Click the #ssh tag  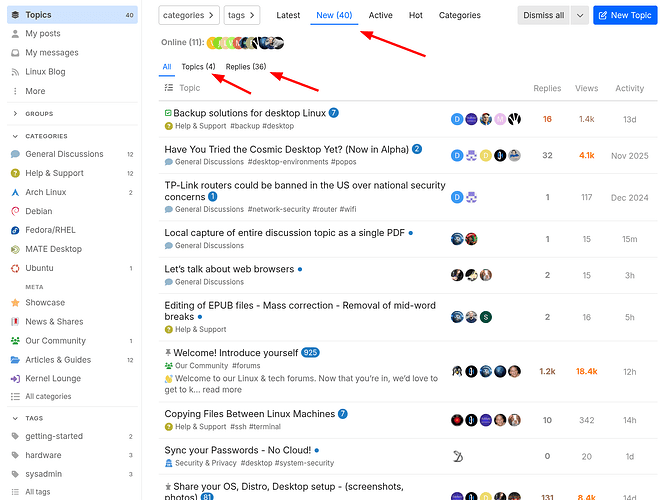click(238, 427)
